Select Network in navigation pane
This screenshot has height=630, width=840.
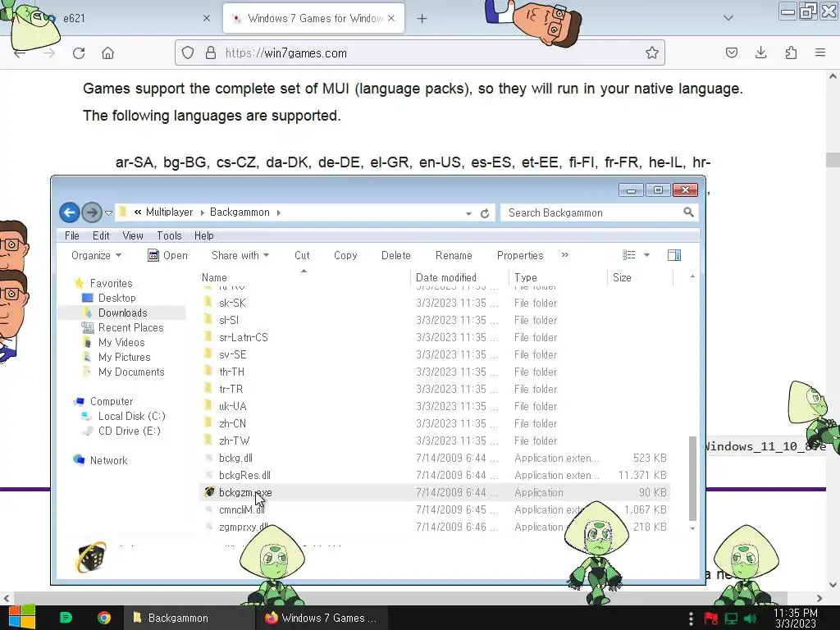109,460
